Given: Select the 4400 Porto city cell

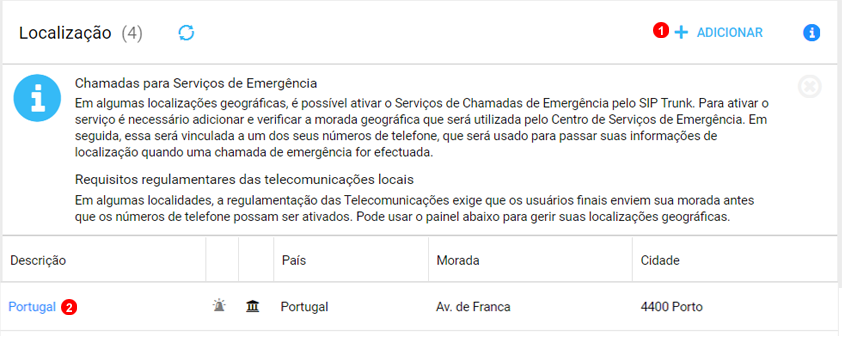Looking at the screenshot, I should [x=671, y=307].
